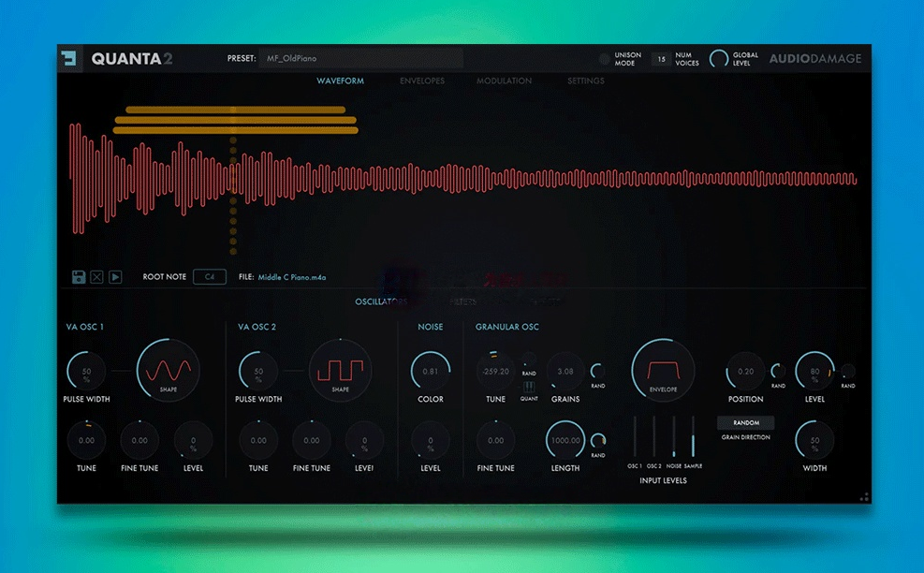The width and height of the screenshot is (924, 573).
Task: Click the granular Tune knob
Action: [495, 372]
